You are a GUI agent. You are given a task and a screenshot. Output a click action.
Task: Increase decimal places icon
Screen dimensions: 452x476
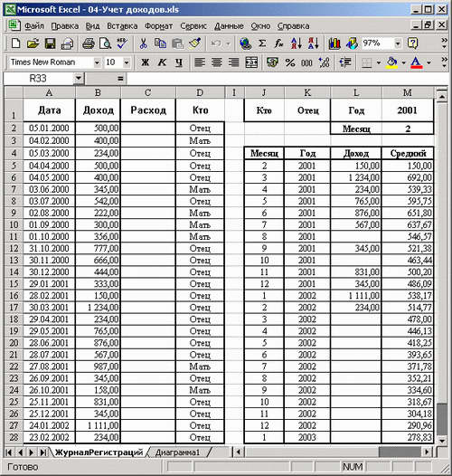324,62
